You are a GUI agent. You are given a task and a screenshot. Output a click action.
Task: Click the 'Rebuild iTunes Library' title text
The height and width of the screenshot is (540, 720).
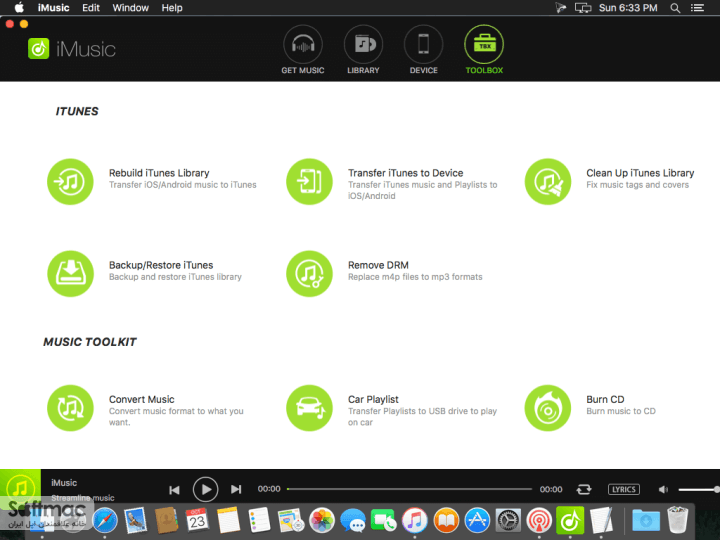[159, 173]
